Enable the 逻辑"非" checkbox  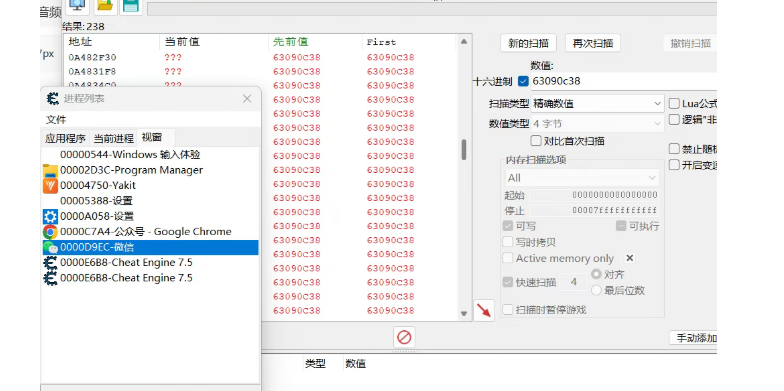point(674,120)
